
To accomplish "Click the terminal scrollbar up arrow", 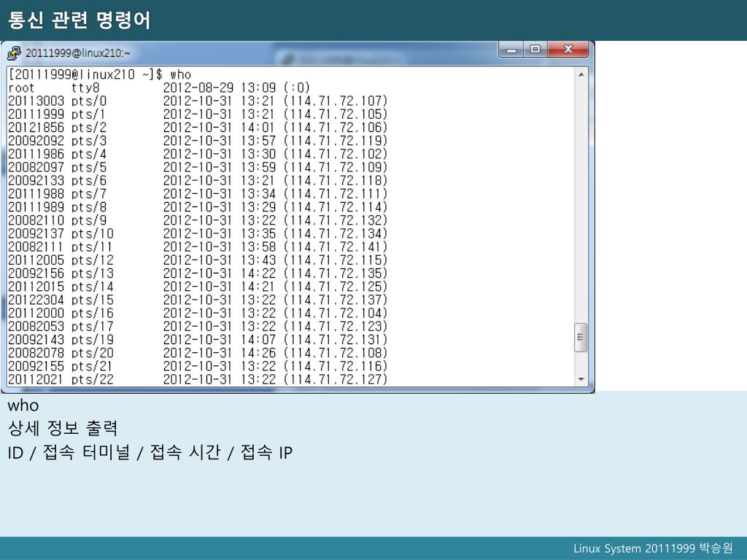I will (581, 75).
